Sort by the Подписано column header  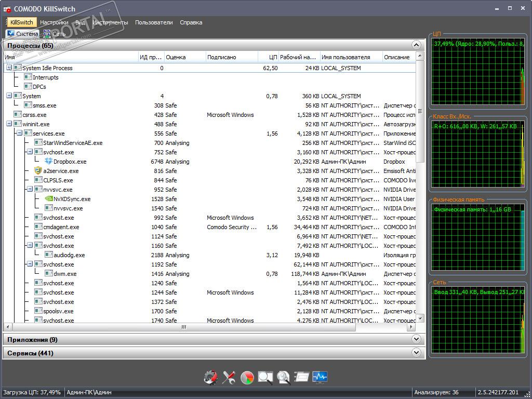click(x=232, y=57)
